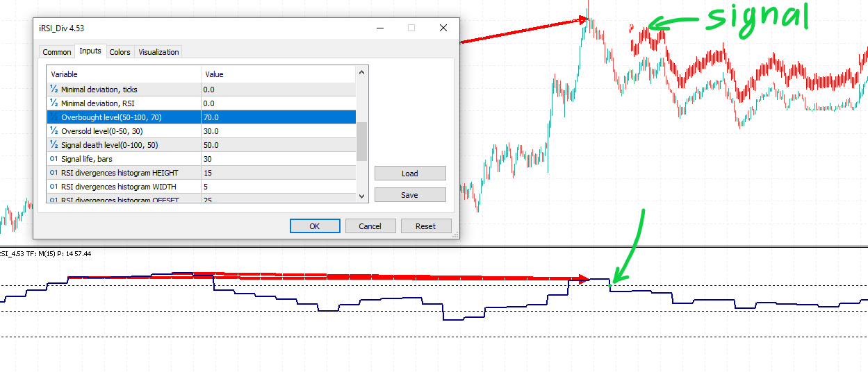Close the iRSI_Div 4.53 dialog window
Screen dimensions: 868x372
coord(443,28)
